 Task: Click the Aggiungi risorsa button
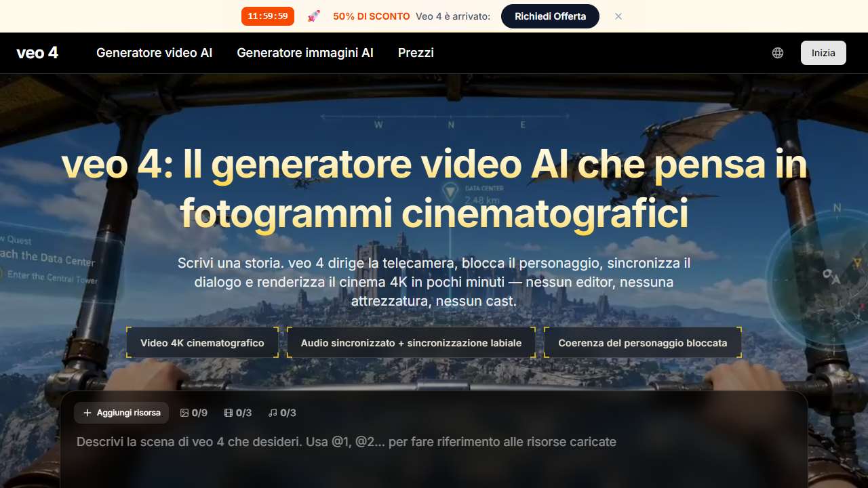click(x=121, y=413)
